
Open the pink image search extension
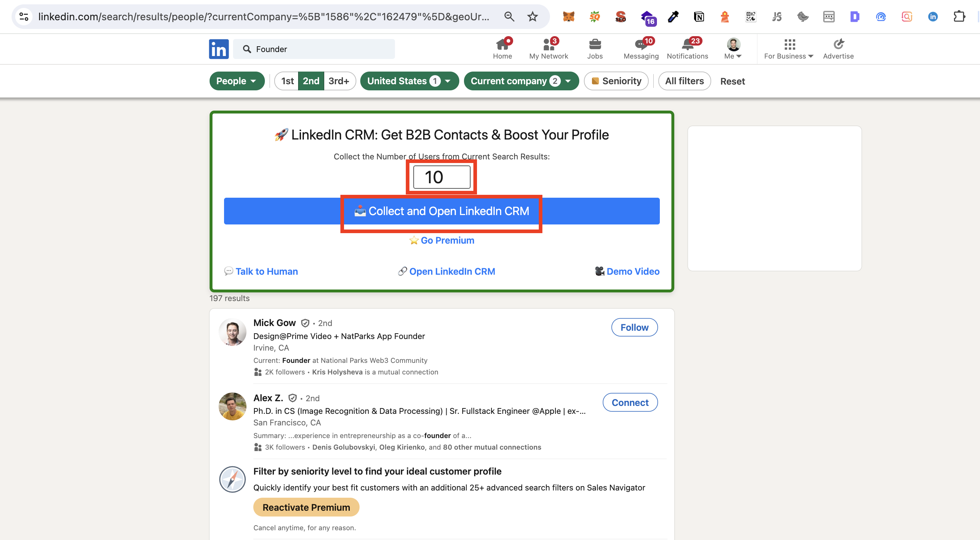pos(907,16)
